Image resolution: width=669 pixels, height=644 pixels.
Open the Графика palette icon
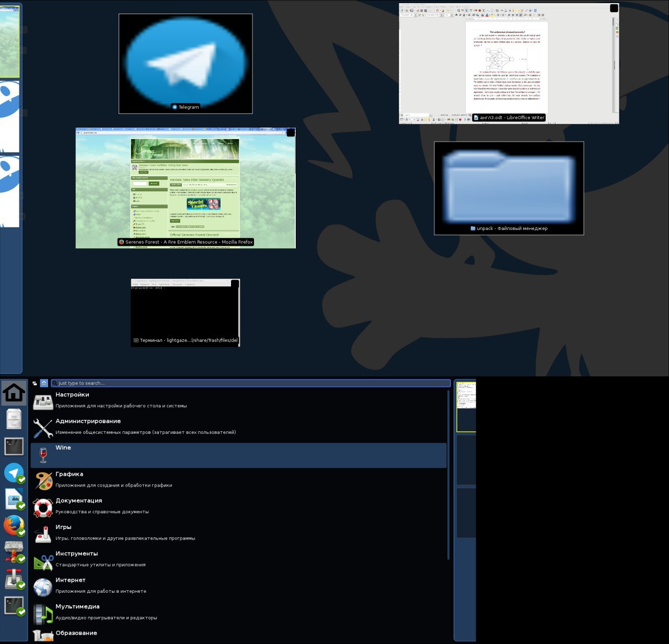coord(43,481)
